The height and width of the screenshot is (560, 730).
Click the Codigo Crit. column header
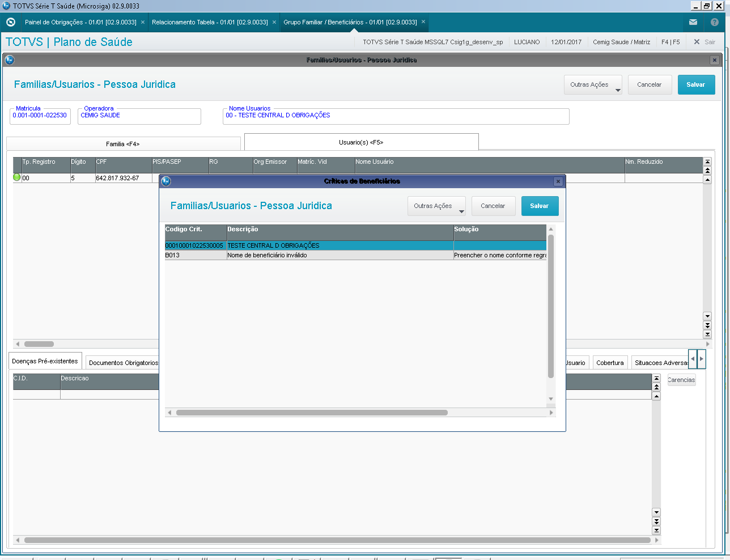coord(196,232)
